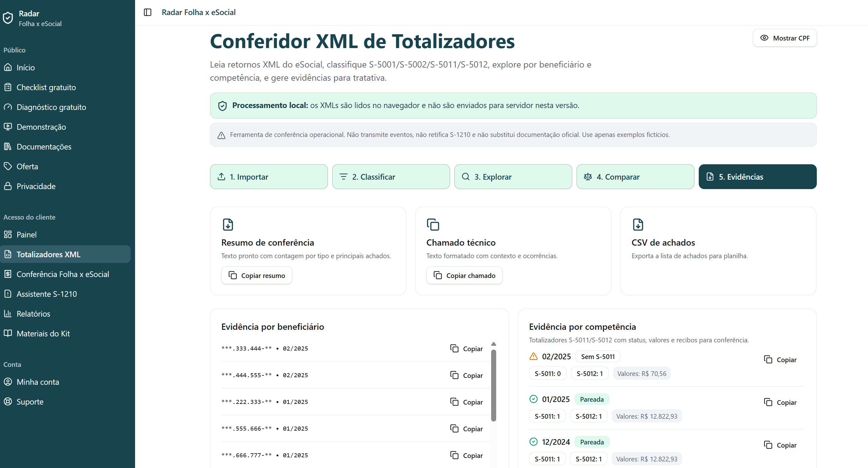This screenshot has height=468, width=868.
Task: Open Início in the sidebar
Action: 65,68
